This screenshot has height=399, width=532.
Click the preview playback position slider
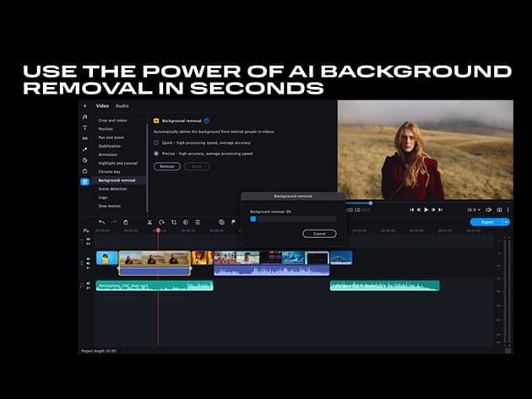370,202
